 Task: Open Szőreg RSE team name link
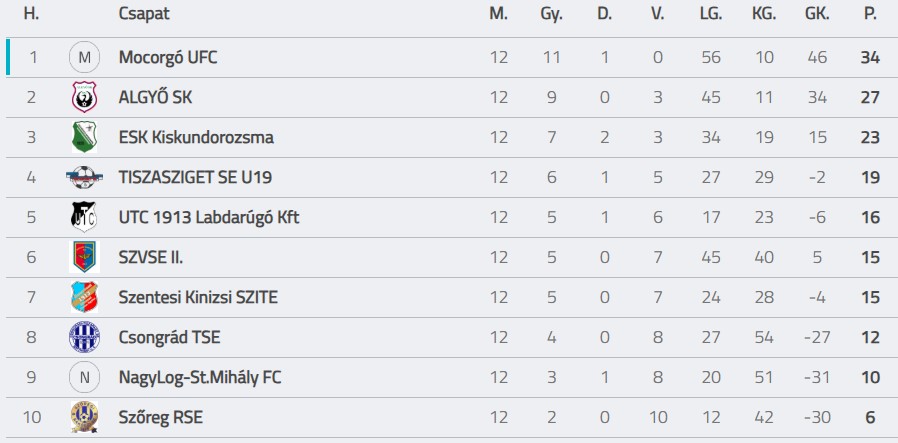160,417
